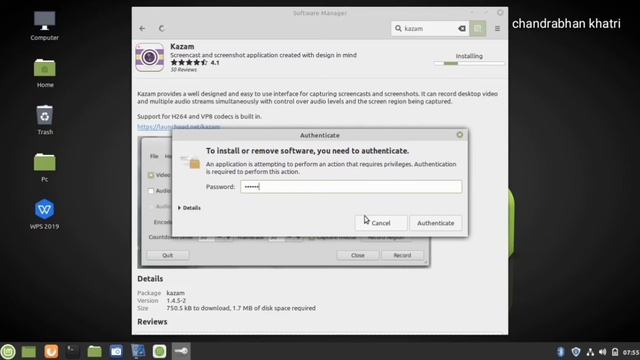The width and height of the screenshot is (640, 360).
Task: Click search magnifier icon in search box
Action: (x=398, y=29)
